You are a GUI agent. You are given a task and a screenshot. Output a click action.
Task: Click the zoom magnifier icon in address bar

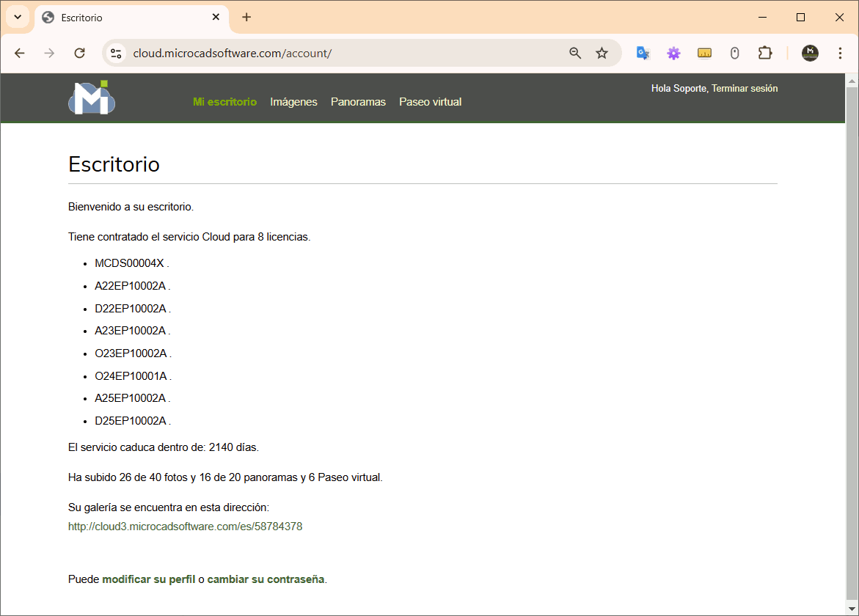(x=575, y=53)
